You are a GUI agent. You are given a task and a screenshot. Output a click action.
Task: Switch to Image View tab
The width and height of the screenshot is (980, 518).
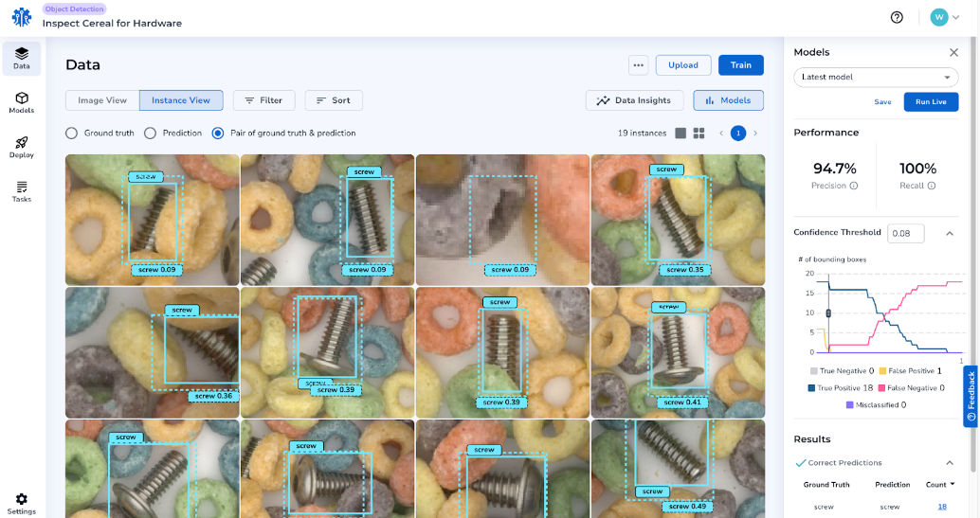[102, 100]
